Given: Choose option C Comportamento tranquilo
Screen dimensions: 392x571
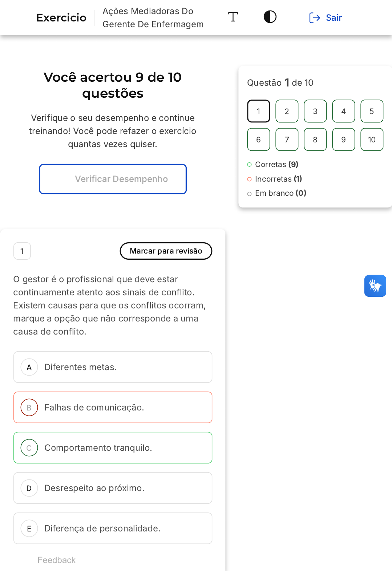Looking at the screenshot, I should (x=113, y=448).
